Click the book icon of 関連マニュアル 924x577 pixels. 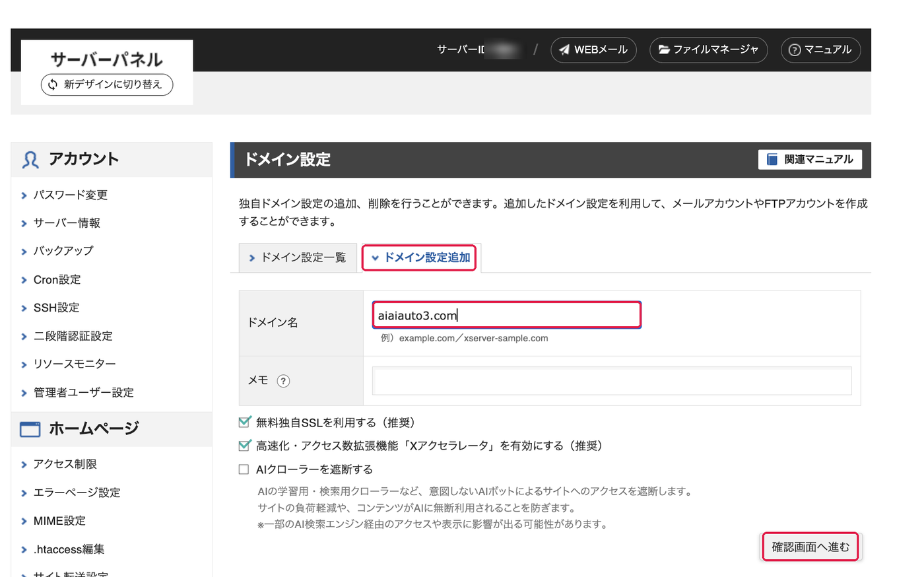click(x=772, y=159)
